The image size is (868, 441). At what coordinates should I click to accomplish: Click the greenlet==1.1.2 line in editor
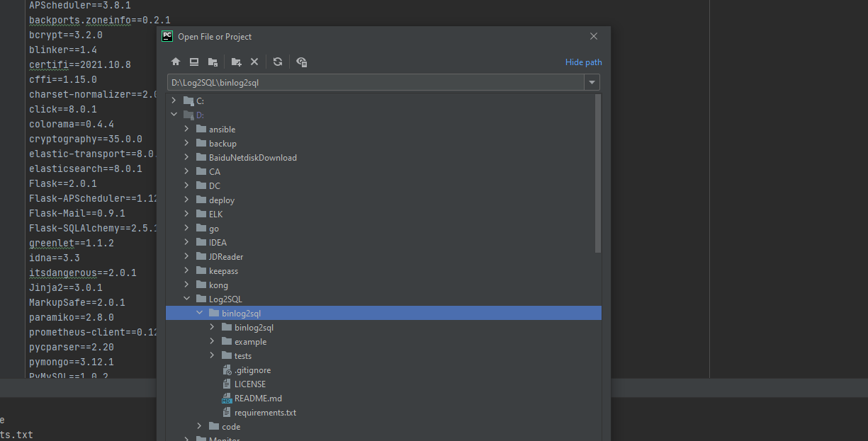pyautogui.click(x=72, y=243)
